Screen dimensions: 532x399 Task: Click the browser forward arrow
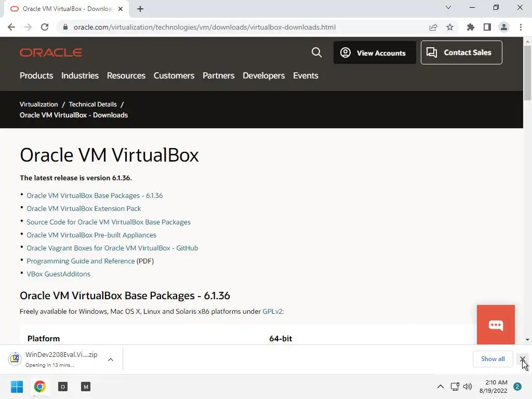coord(28,27)
